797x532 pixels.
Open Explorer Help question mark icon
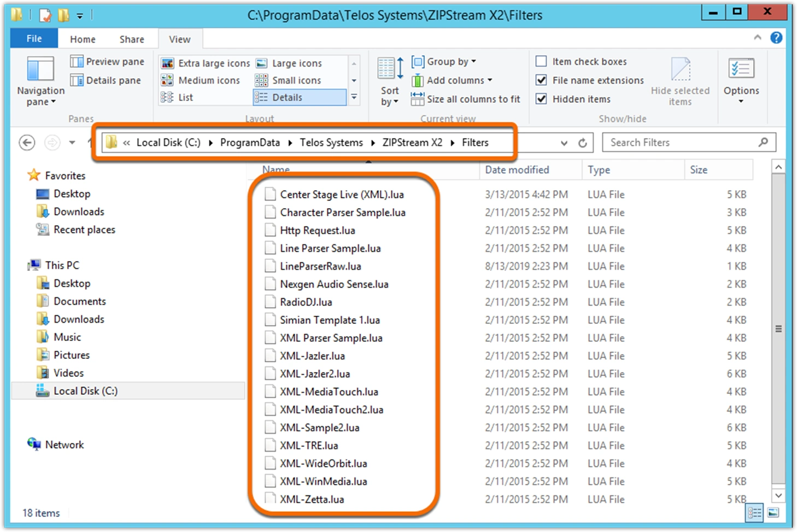pyautogui.click(x=776, y=38)
